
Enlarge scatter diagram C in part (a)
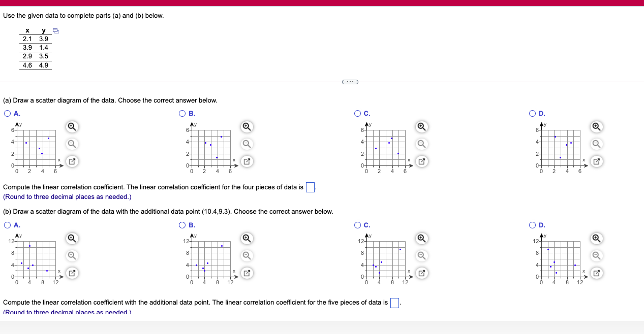(x=421, y=161)
